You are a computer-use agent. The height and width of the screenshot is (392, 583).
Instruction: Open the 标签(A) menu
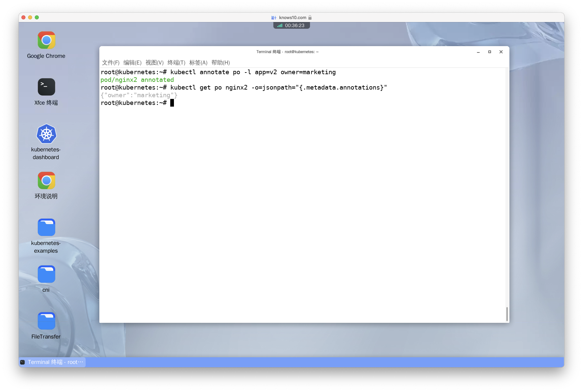tap(198, 62)
